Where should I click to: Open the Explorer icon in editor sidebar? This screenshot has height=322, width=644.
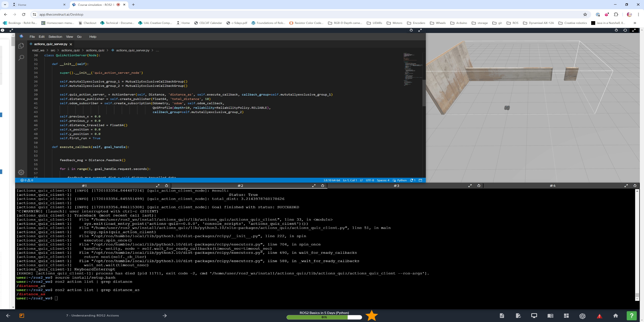point(21,46)
